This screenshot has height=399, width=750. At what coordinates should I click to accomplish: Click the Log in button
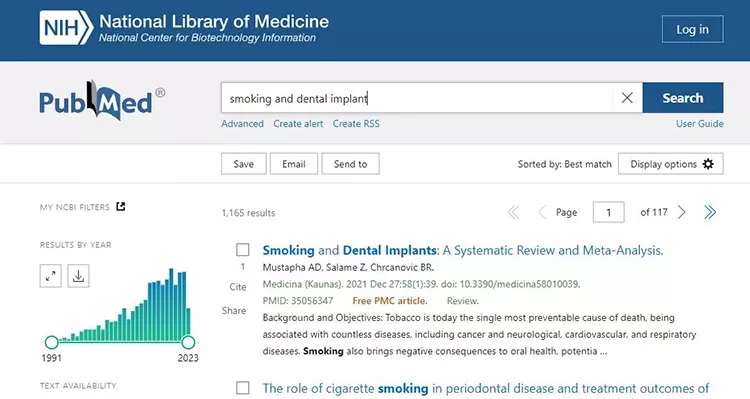(693, 29)
